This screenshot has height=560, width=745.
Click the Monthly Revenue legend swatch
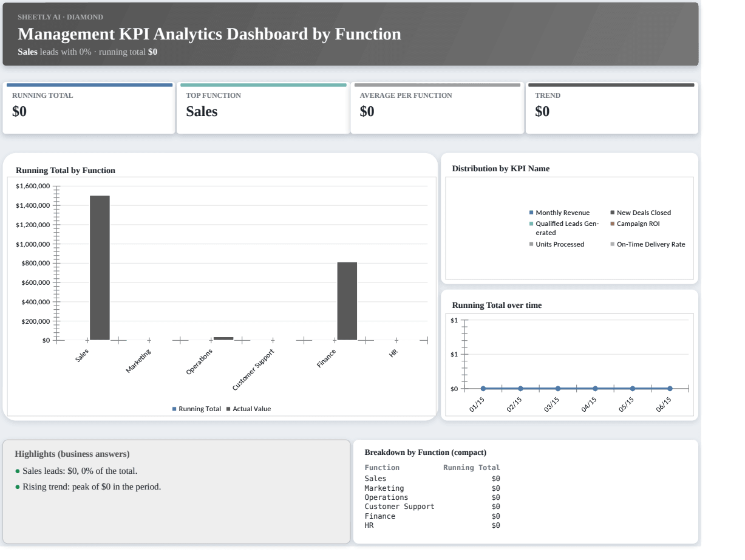pyautogui.click(x=531, y=213)
